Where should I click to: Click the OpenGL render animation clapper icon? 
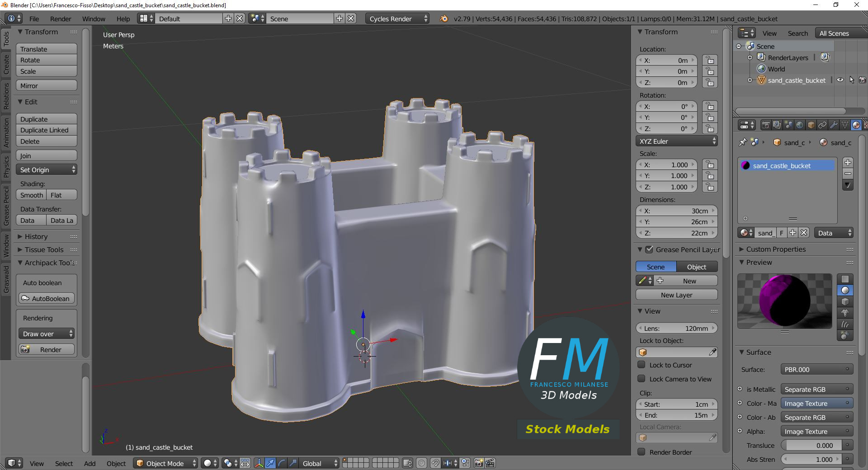click(490, 463)
